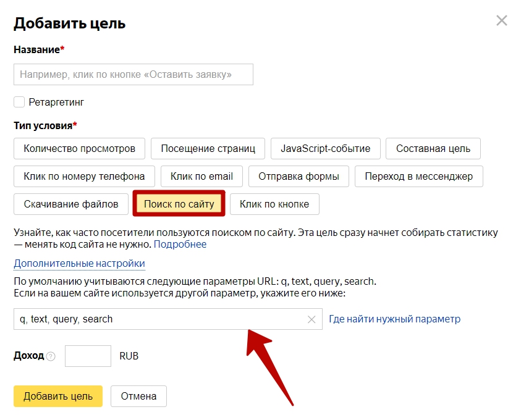Open Где найти нужный параметр link
Screen dimensions: 521x420
(394, 319)
